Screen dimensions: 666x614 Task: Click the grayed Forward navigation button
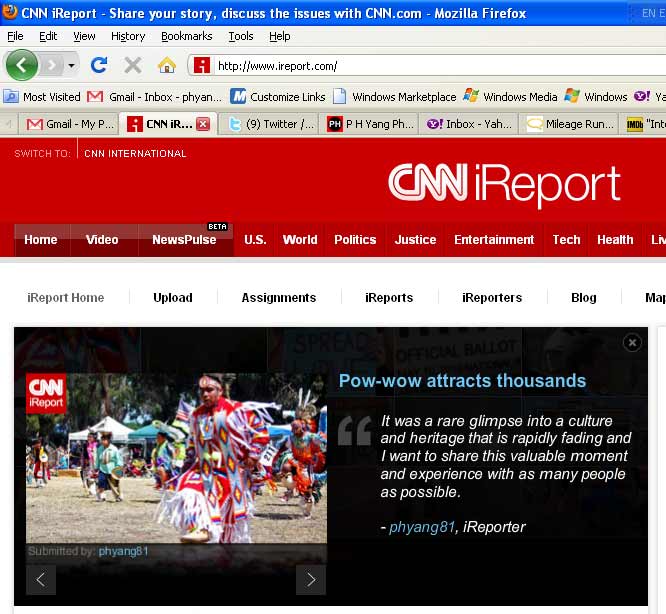(52, 65)
